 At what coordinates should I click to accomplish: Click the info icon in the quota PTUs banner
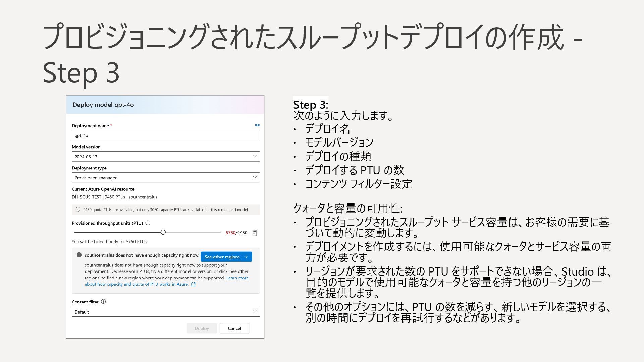(x=78, y=210)
